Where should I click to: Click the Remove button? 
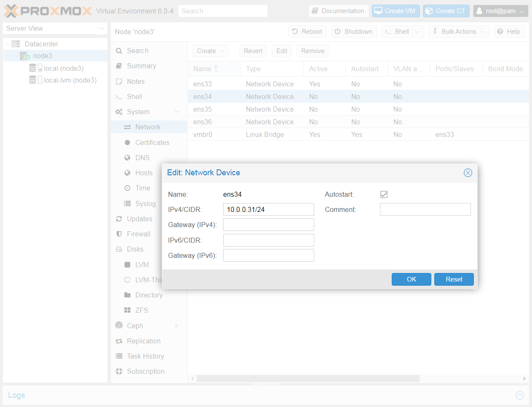click(313, 51)
